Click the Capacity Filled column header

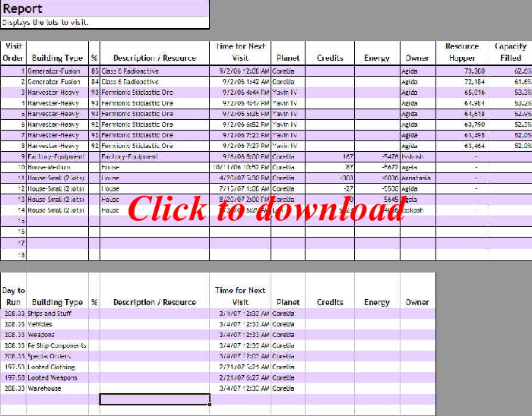tap(510, 52)
